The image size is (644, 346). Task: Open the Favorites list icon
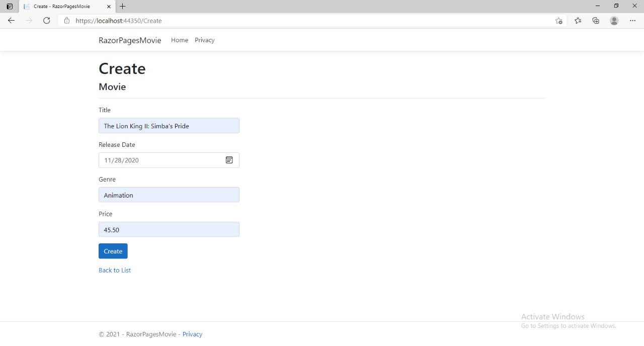point(578,21)
